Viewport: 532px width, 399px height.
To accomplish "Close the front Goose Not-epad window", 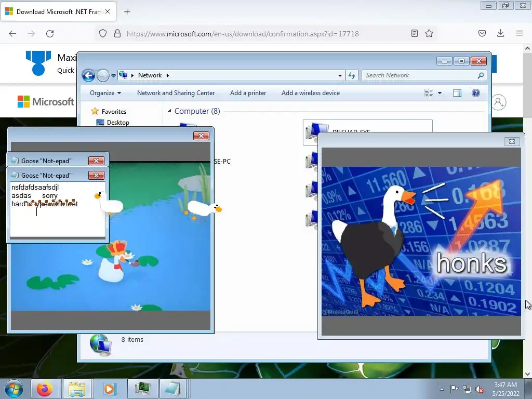I will [96, 175].
